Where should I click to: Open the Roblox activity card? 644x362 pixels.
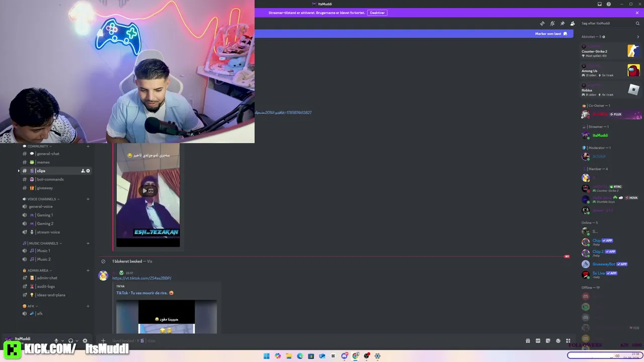(610, 90)
